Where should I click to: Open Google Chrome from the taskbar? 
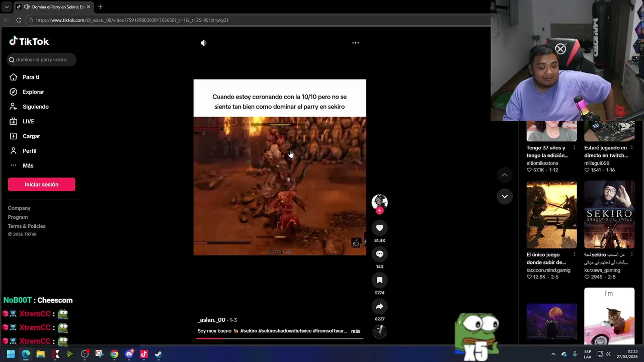click(114, 354)
